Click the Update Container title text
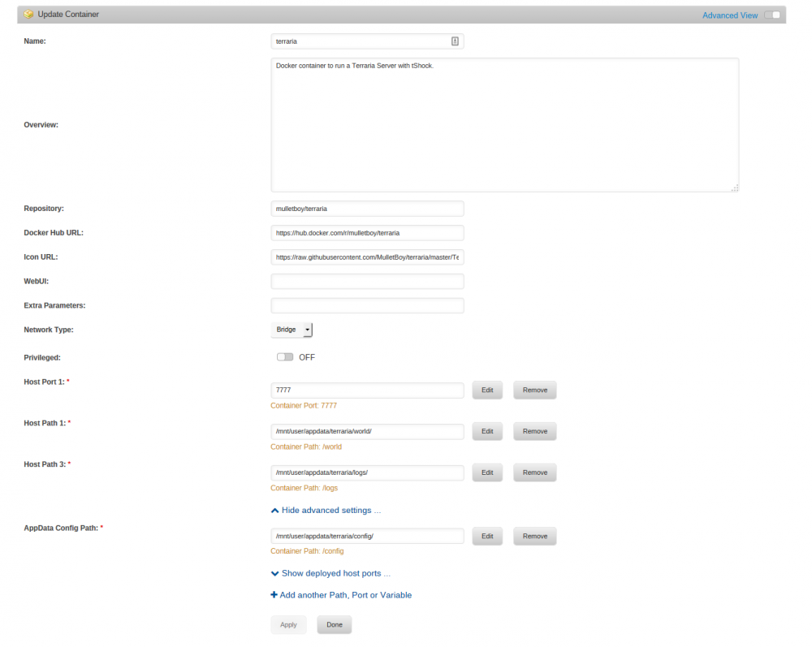812x647 pixels. pos(68,15)
